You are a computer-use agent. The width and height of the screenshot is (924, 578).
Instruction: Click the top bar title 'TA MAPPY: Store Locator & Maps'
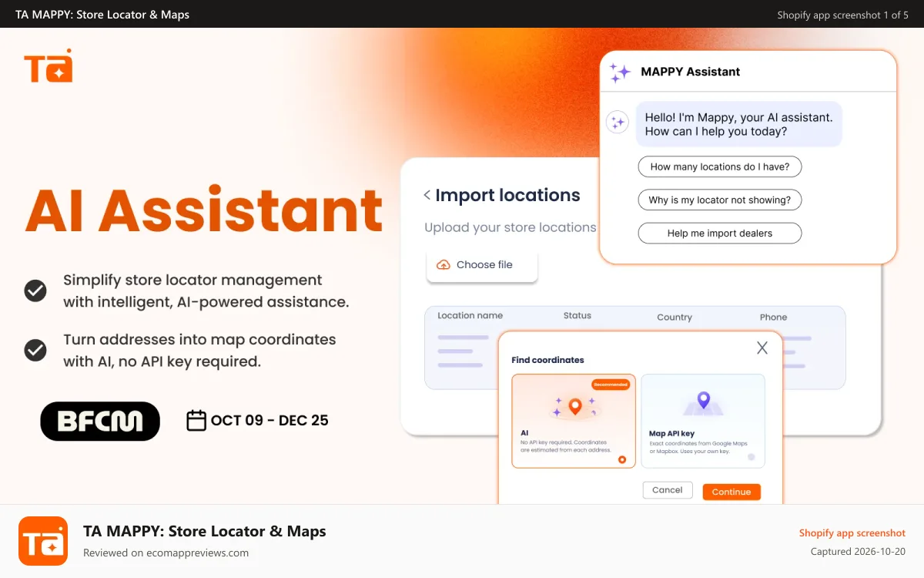pos(102,15)
